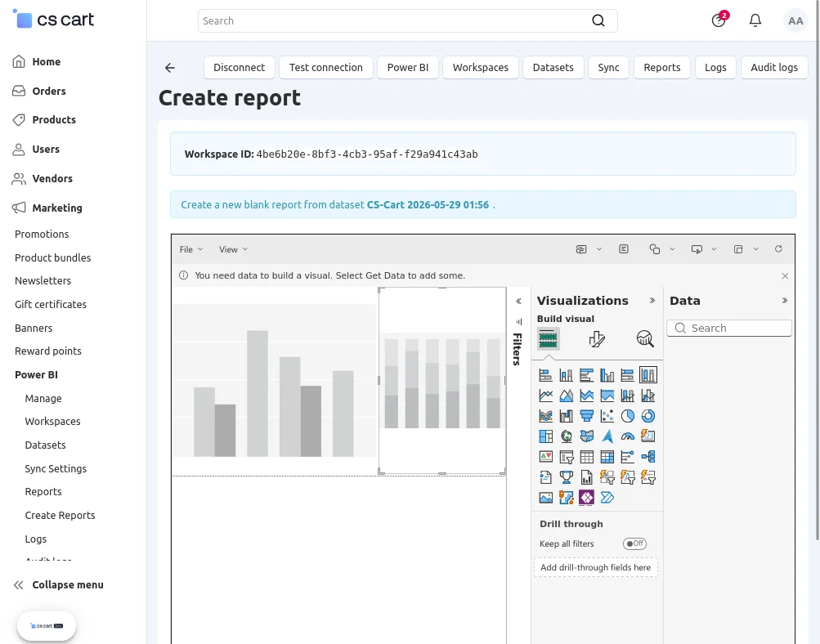Select the stacked column chart visual
820x644 pixels.
point(566,375)
